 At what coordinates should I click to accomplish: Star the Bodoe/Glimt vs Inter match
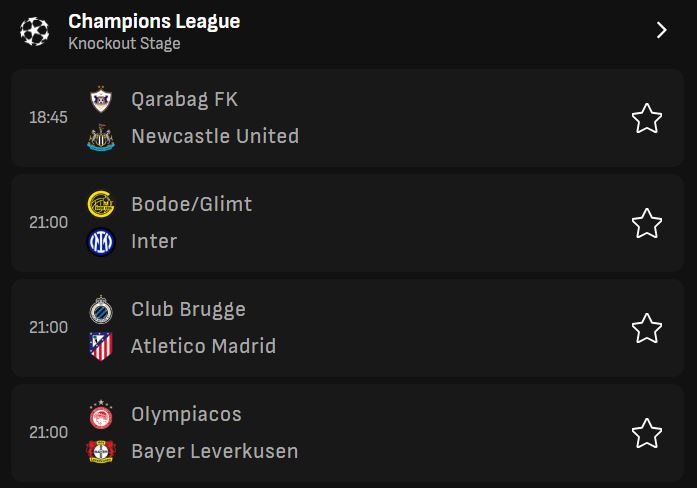647,223
